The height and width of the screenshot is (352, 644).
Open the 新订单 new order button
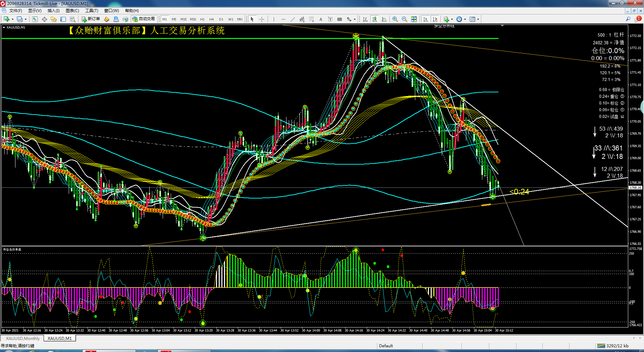91,19
